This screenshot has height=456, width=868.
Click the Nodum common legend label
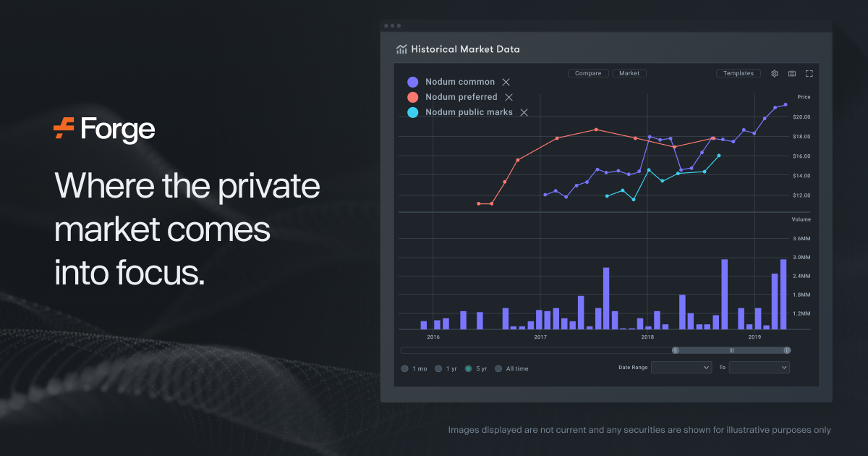pos(460,83)
